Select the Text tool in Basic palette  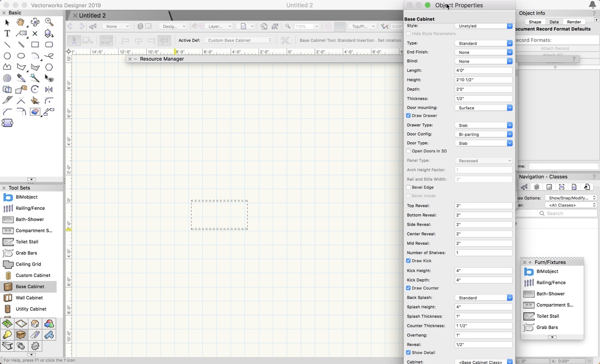[x=7, y=33]
